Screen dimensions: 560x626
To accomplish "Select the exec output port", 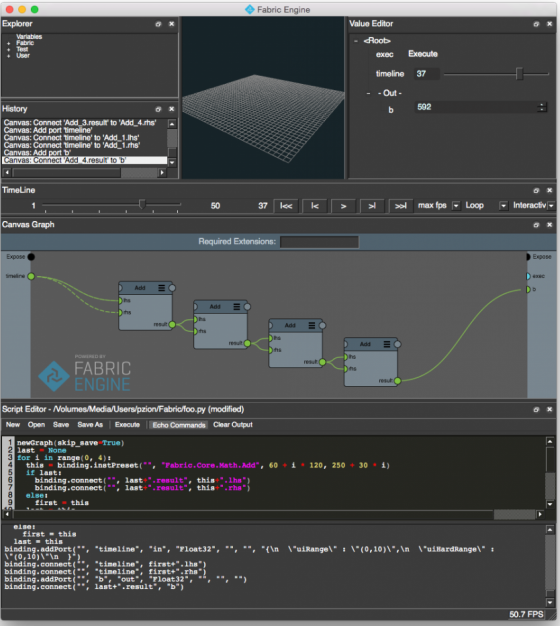I will tap(528, 276).
